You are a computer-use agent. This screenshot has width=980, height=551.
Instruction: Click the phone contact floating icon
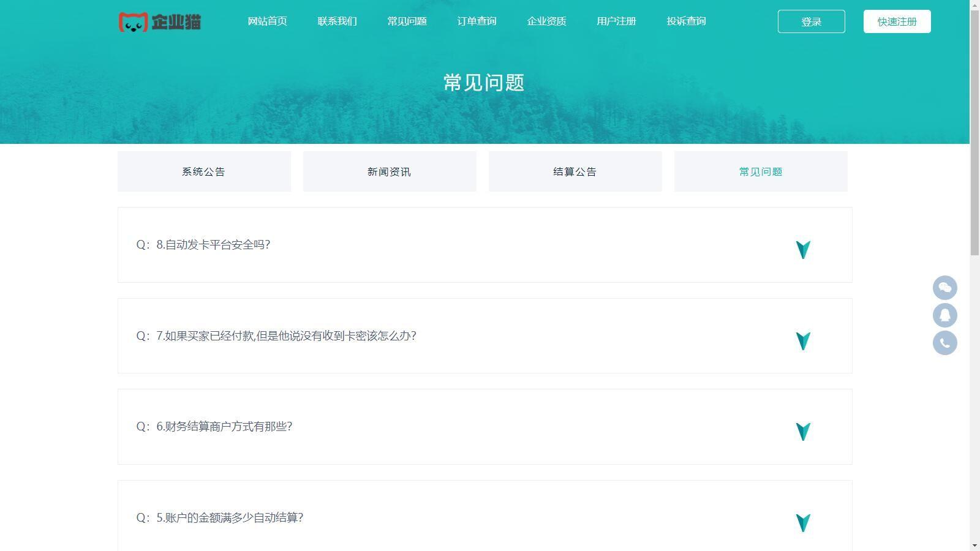click(x=944, y=343)
